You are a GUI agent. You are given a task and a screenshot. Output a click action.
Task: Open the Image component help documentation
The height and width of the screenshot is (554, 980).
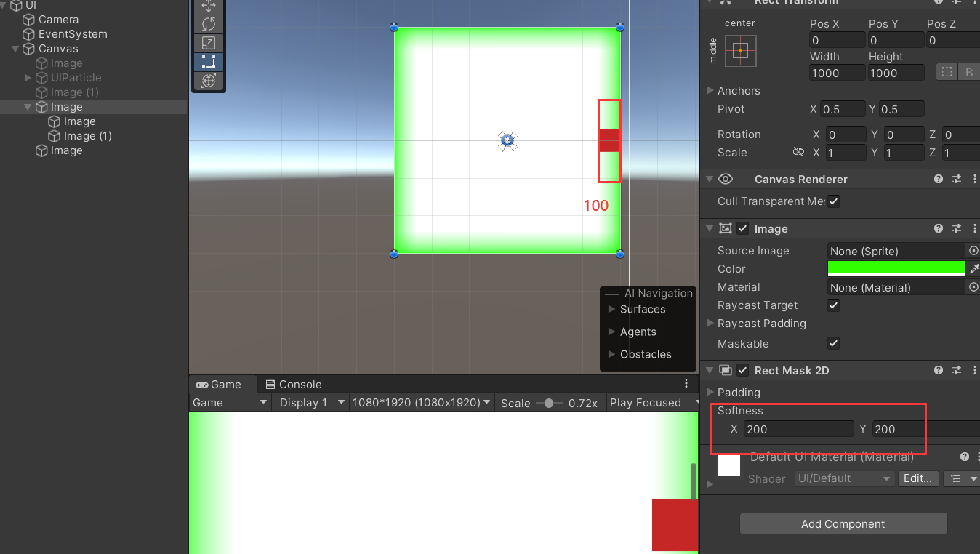coord(939,228)
